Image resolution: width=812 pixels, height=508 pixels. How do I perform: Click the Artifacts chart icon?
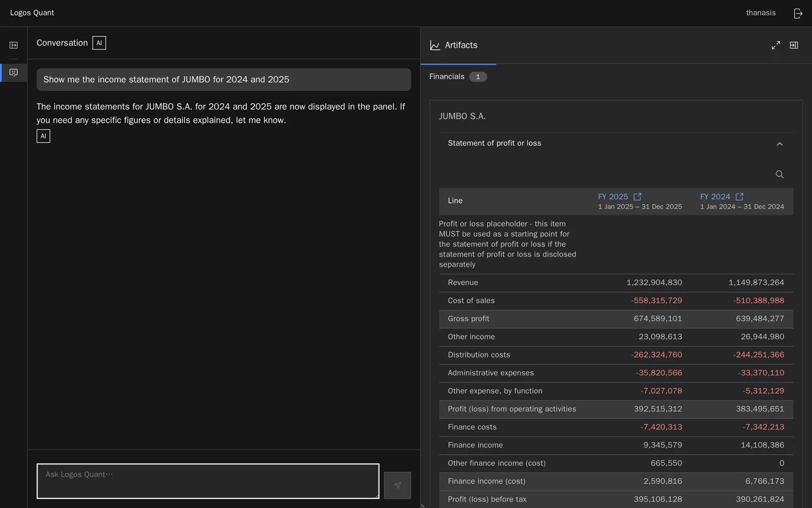tap(435, 45)
